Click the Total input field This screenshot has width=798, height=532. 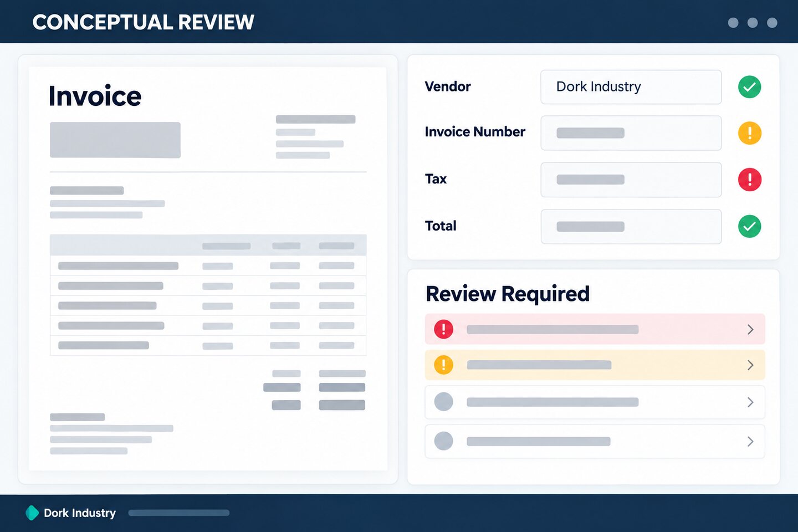(x=631, y=226)
